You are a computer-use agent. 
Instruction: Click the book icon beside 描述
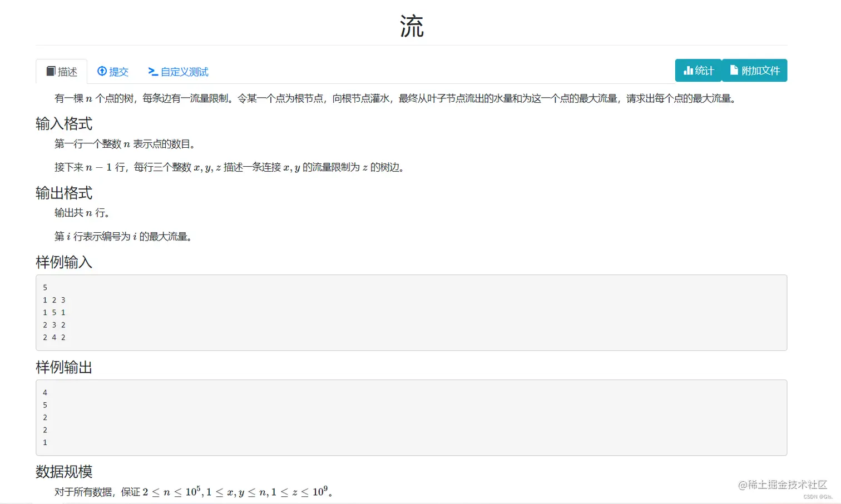pos(51,71)
